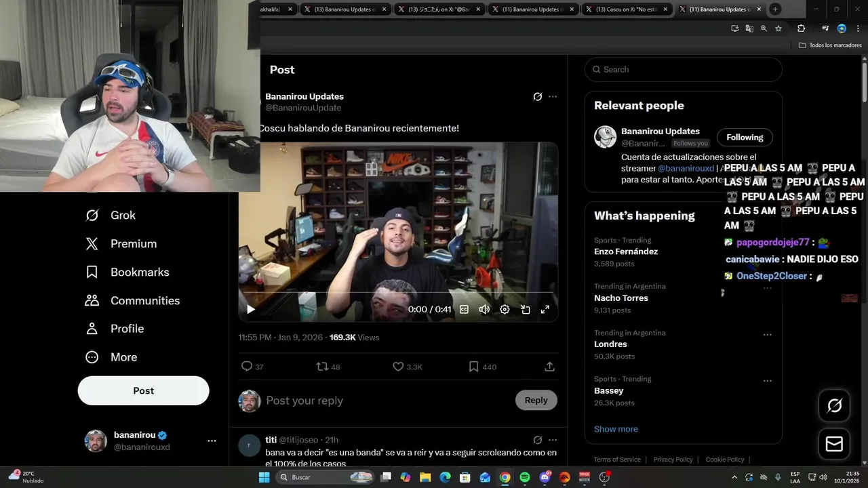Open the Cookie Policy link
The image size is (868, 488).
coord(725,460)
